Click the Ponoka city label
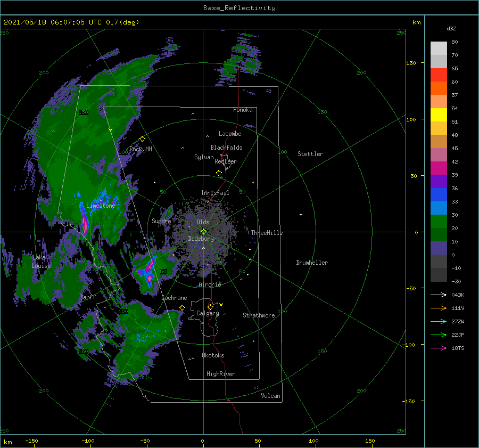 coord(243,110)
